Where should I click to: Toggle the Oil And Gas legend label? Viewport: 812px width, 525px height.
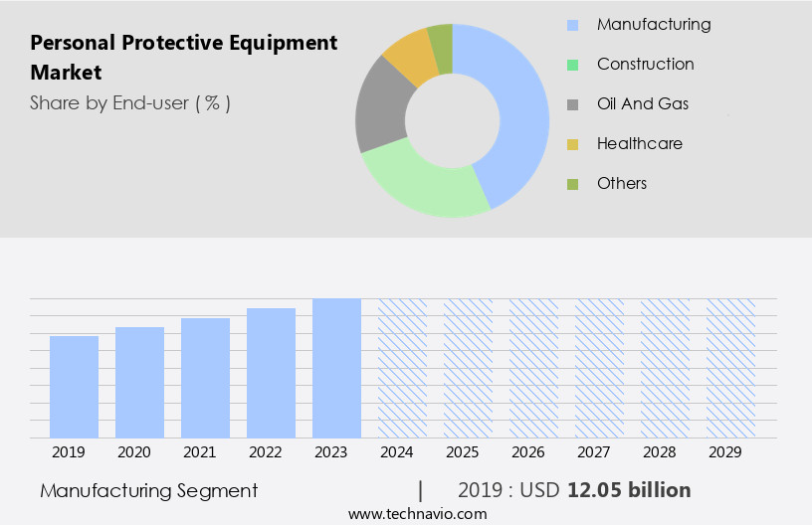(642, 103)
